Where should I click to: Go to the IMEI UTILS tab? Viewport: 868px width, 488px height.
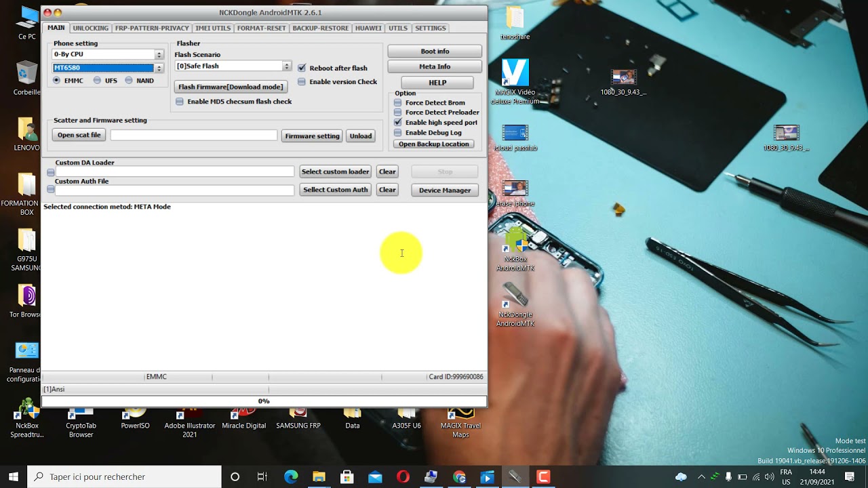tap(213, 28)
